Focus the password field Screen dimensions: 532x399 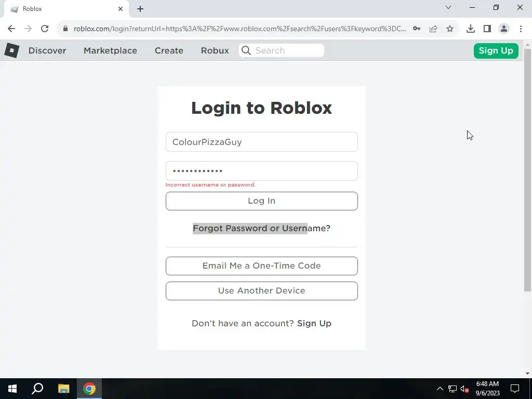tap(262, 171)
